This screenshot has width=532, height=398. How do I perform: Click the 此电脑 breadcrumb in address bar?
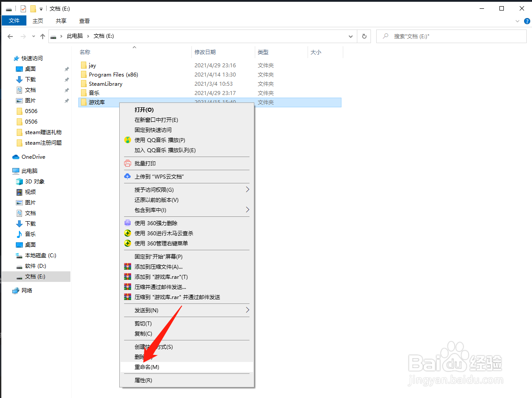pyautogui.click(x=74, y=37)
